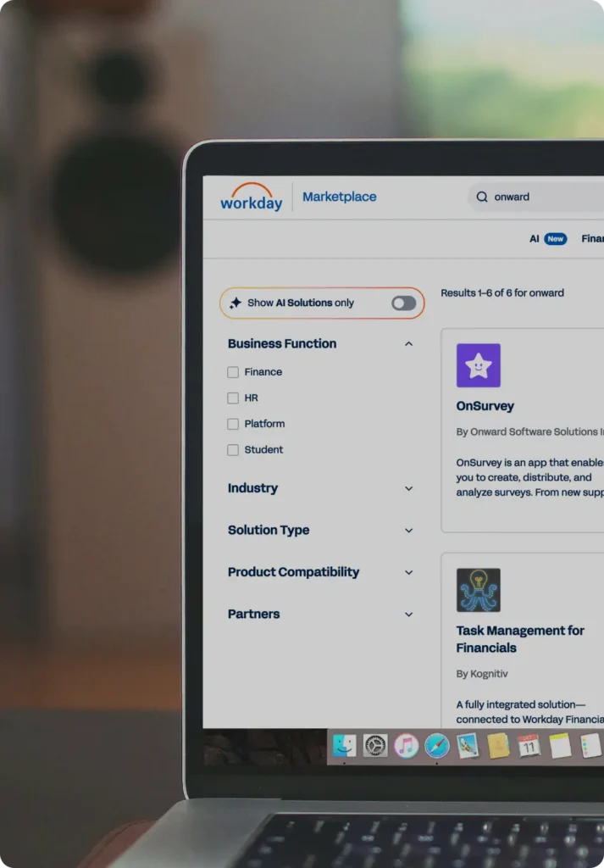This screenshot has height=868, width=604.
Task: Open iTunes from the dock
Action: coord(407,745)
